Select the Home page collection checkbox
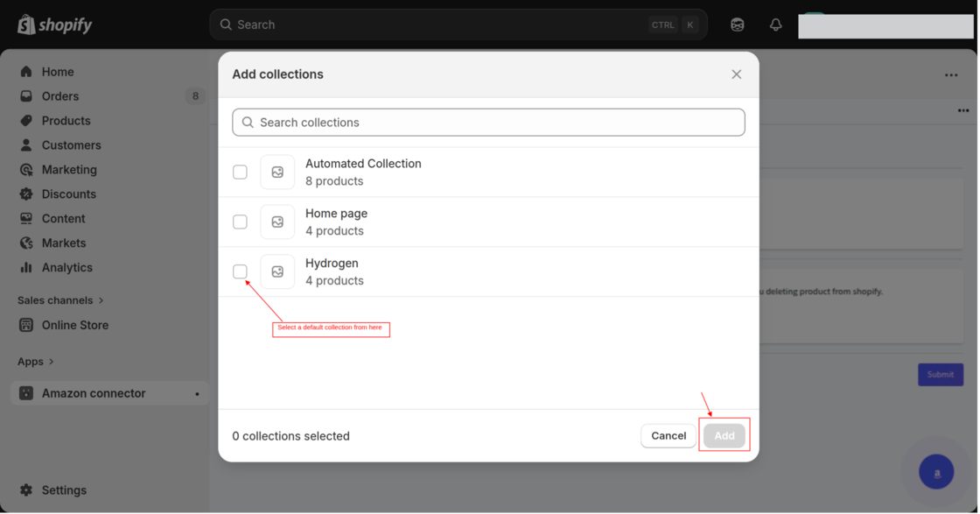 tap(240, 222)
